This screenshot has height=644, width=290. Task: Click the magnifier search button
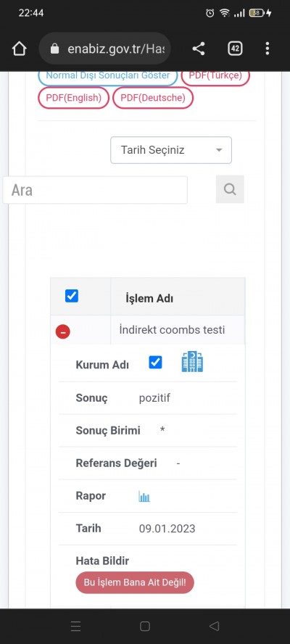230,189
